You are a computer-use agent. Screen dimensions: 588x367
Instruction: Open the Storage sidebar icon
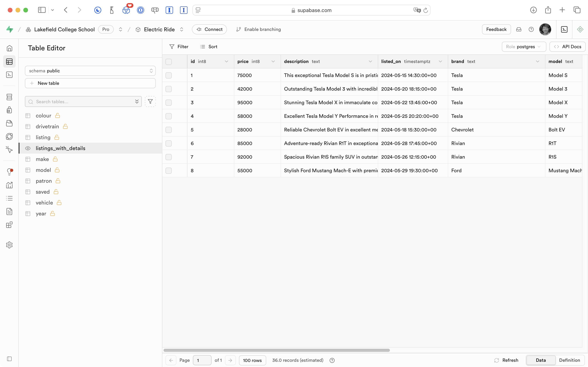click(x=9, y=123)
